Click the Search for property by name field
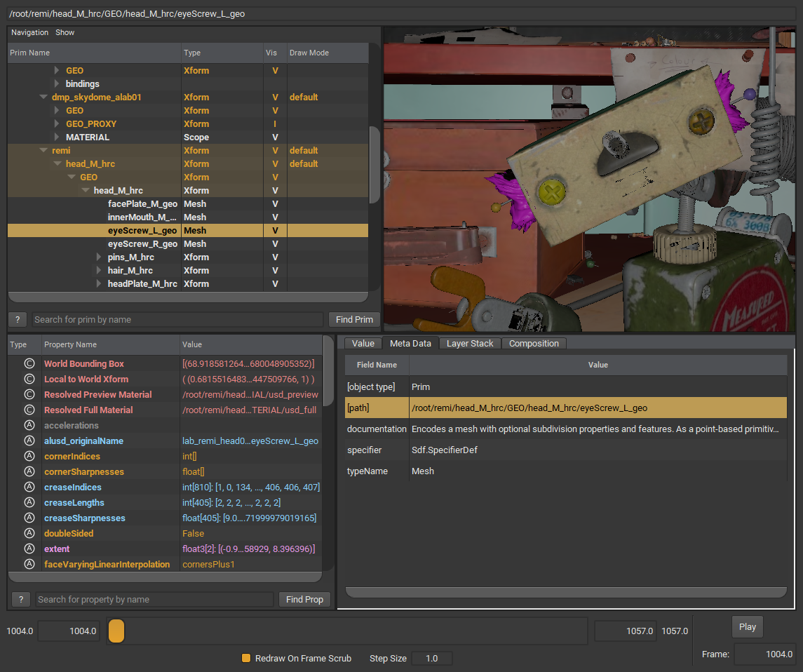The width and height of the screenshot is (803, 672). [154, 599]
